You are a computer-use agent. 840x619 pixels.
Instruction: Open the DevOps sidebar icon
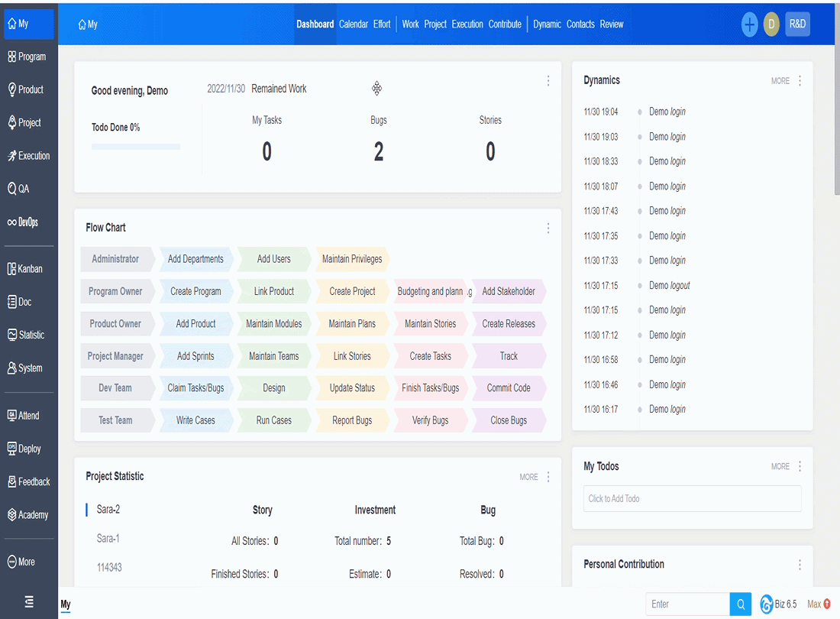coord(11,222)
